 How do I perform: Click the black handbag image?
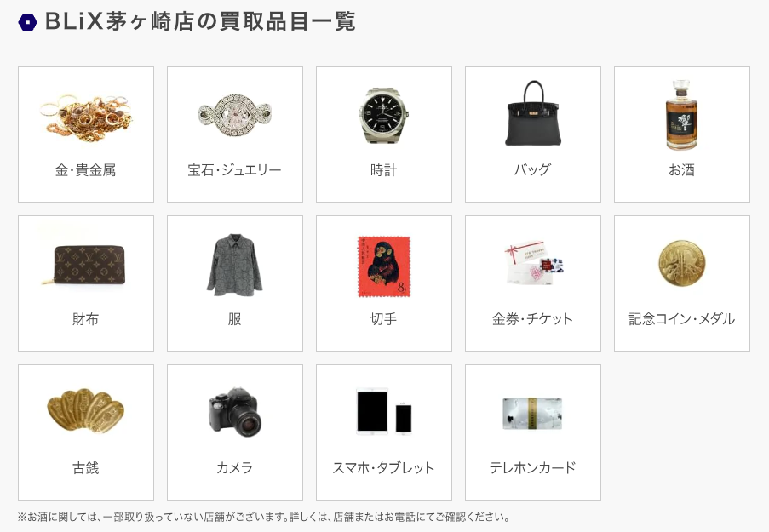(x=533, y=113)
